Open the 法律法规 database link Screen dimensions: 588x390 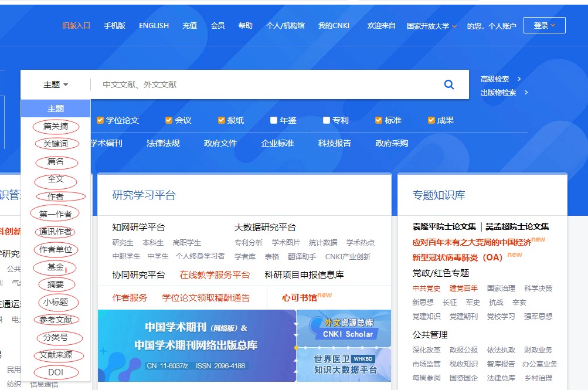coord(163,143)
